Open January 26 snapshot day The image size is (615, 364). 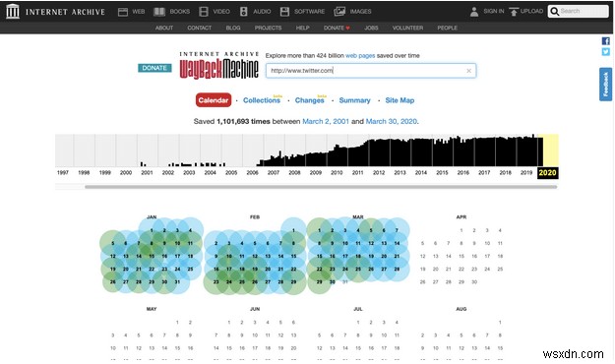click(x=113, y=282)
